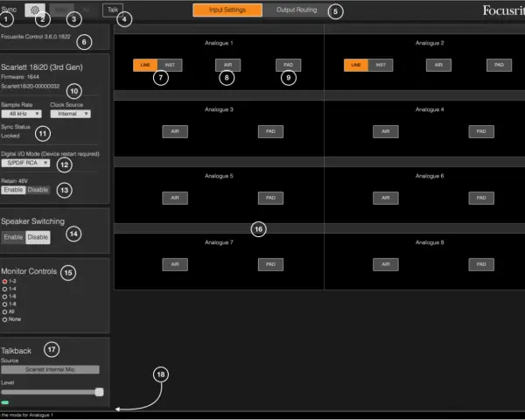Click Enable under Speaker Switching
Viewport: 525px width, 420px height.
pyautogui.click(x=13, y=237)
